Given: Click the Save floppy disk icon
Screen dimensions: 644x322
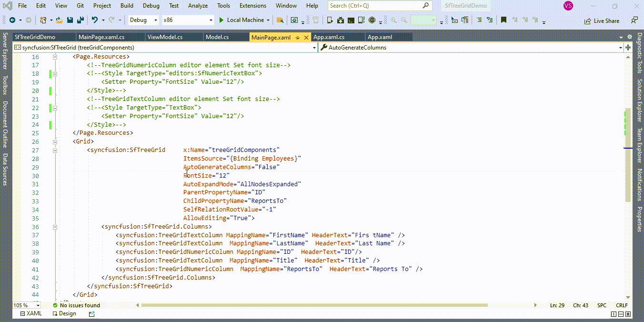Looking at the screenshot, I should [70, 20].
